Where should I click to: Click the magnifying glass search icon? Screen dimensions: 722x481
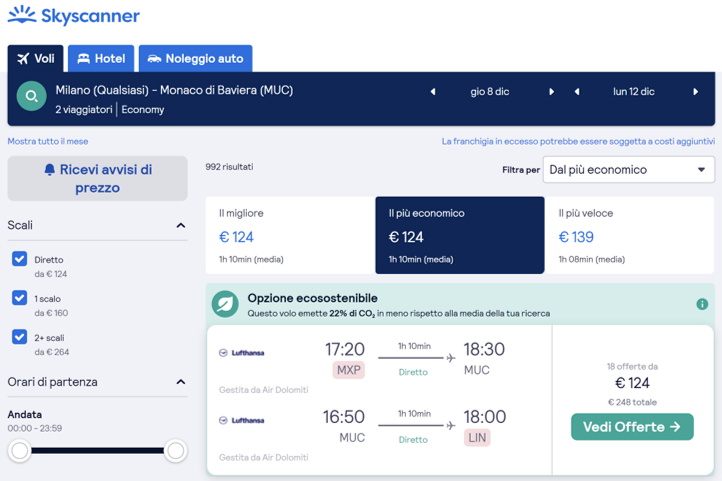pos(32,97)
